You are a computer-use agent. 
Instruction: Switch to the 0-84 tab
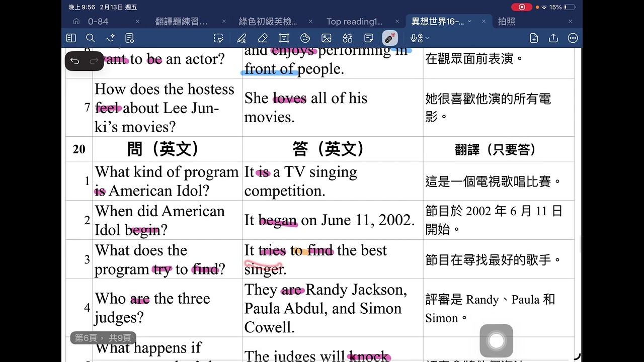[98, 22]
